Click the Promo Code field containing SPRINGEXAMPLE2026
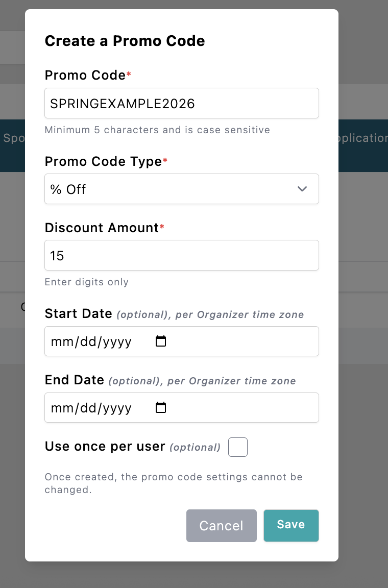 (181, 103)
